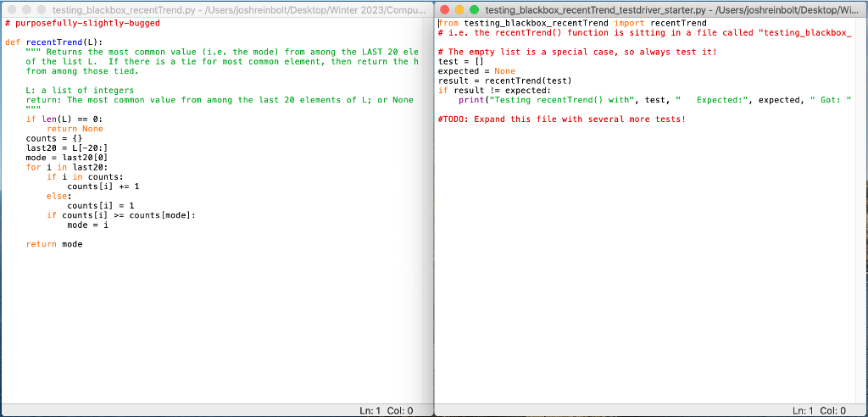Click the 'result = recentTrend(test)' line

click(505, 81)
